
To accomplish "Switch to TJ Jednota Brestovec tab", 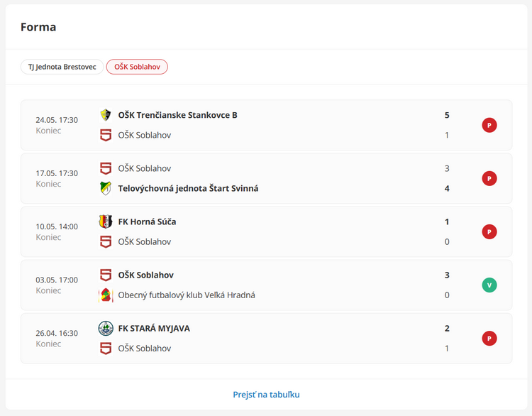I will point(62,67).
